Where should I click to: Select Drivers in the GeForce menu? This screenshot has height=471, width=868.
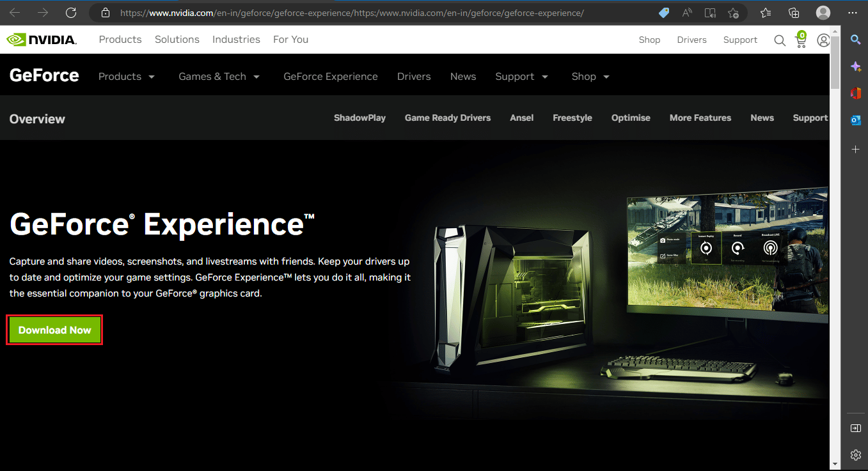pyautogui.click(x=414, y=76)
